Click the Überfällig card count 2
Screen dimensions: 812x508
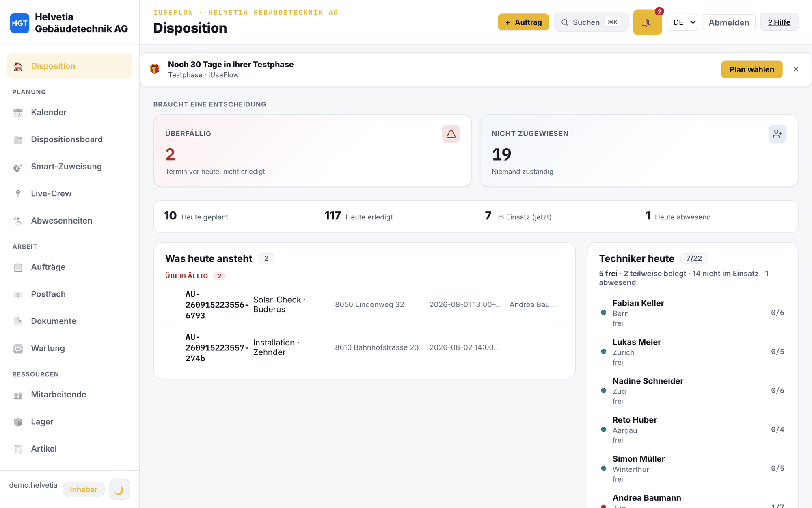[170, 154]
